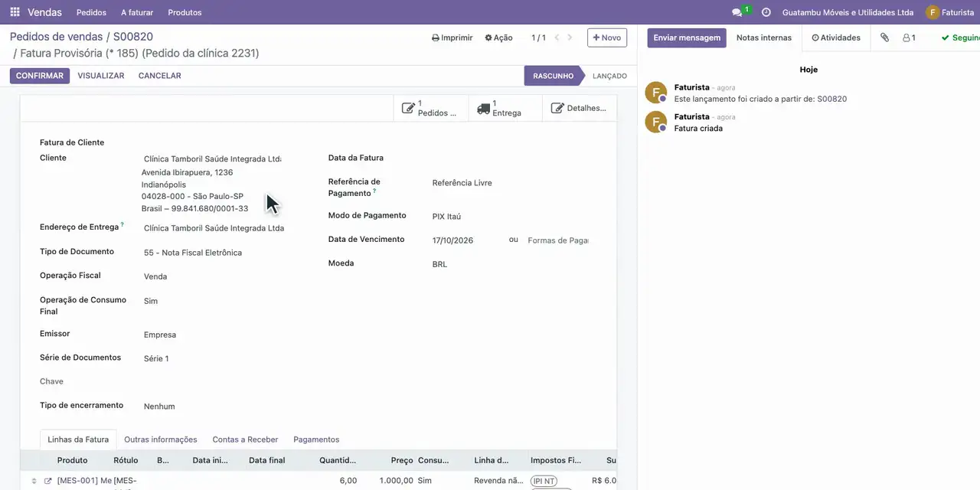Open the Produtos menu

(x=185, y=12)
